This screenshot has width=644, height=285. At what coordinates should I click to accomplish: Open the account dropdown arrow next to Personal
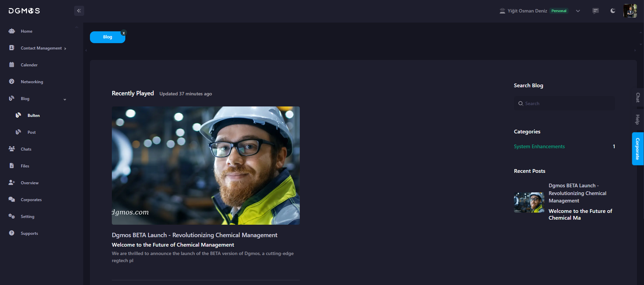pos(578,11)
